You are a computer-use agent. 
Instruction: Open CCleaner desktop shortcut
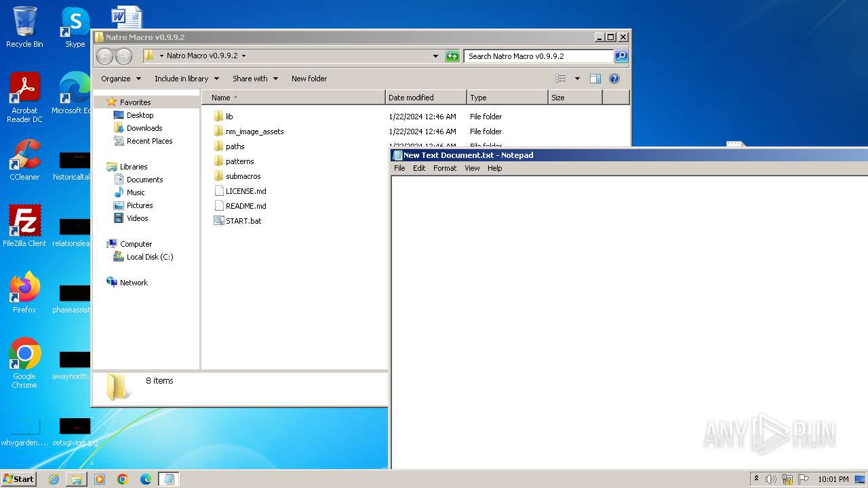[x=24, y=160]
